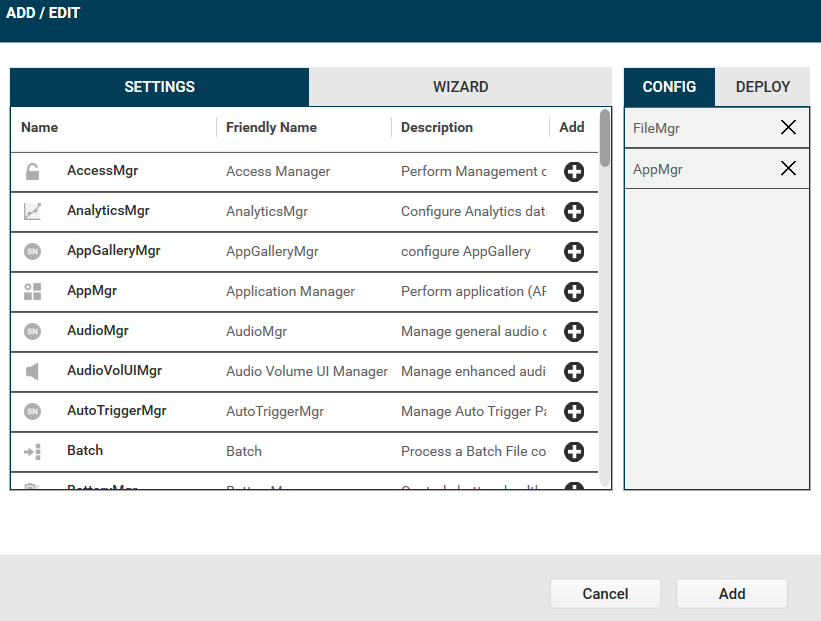
Task: Click the grid icon next to AppMgr
Action: pyautogui.click(x=32, y=291)
